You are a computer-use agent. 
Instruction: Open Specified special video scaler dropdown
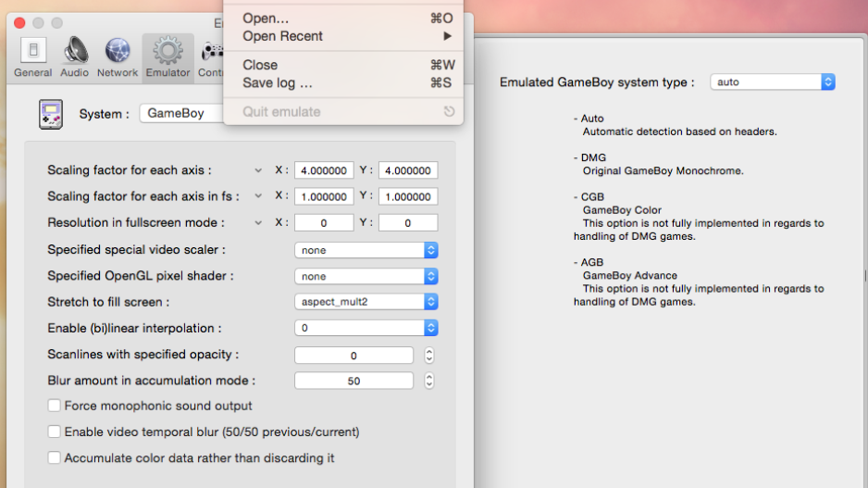366,250
